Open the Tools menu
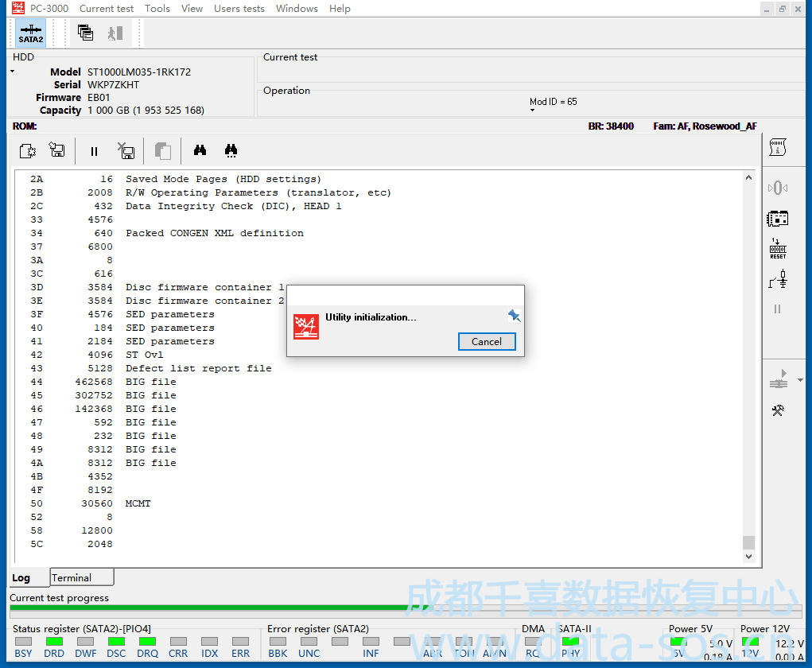This screenshot has height=668, width=812. coord(157,9)
